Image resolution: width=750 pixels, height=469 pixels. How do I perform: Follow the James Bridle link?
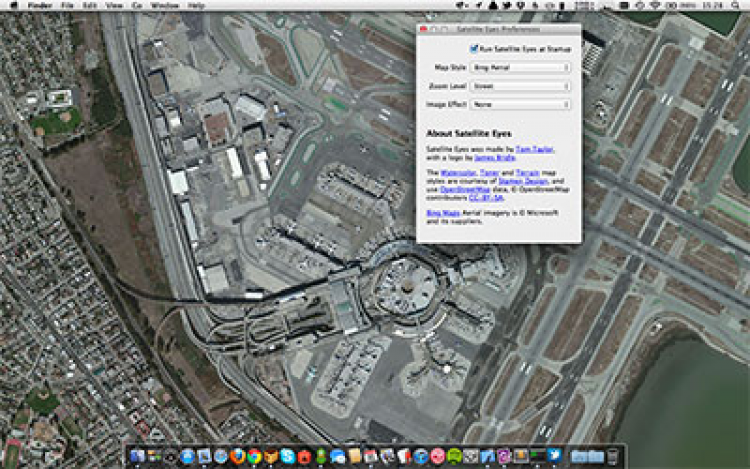495,157
